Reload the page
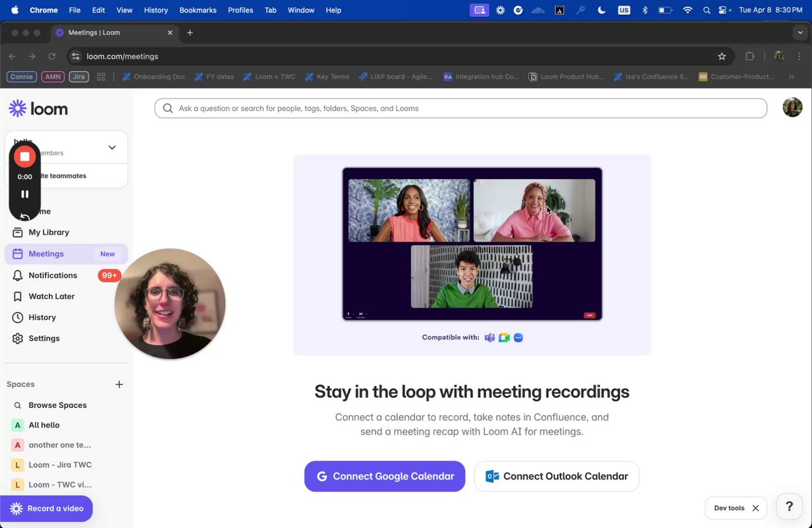 point(52,56)
